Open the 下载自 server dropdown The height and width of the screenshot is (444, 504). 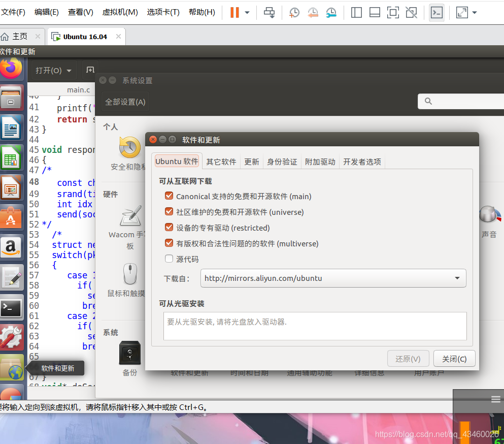[x=333, y=278]
